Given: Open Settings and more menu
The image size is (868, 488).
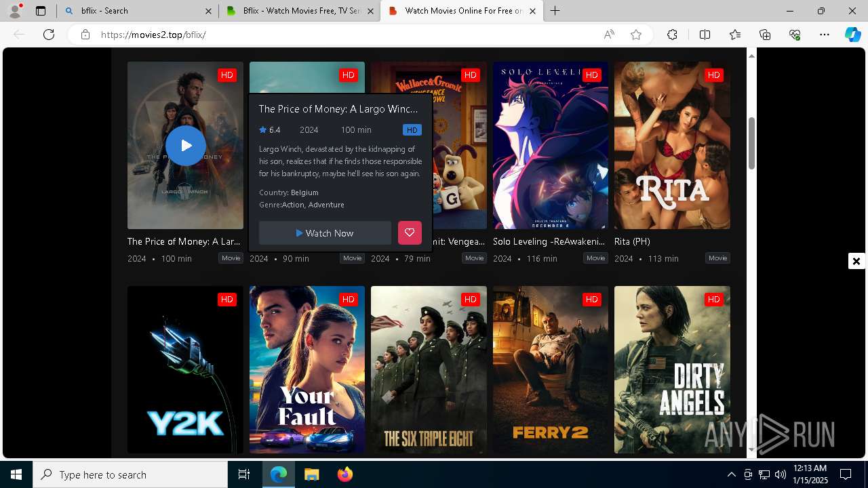Looking at the screenshot, I should click(825, 35).
